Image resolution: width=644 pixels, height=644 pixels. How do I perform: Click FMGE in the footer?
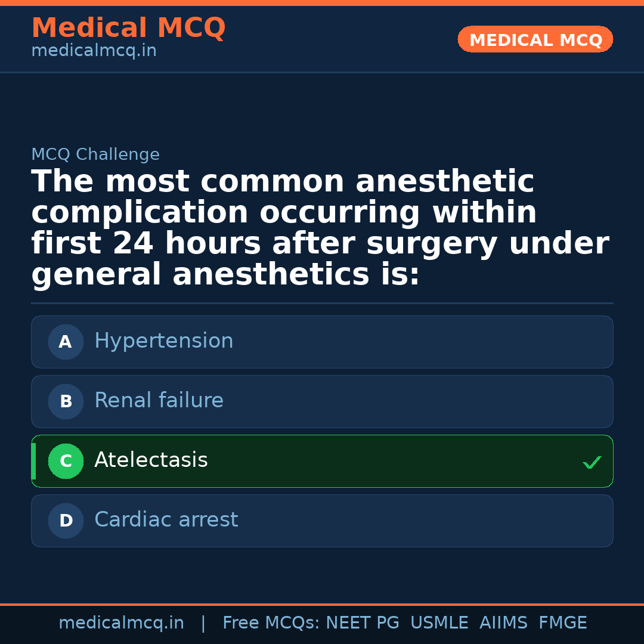click(563, 623)
